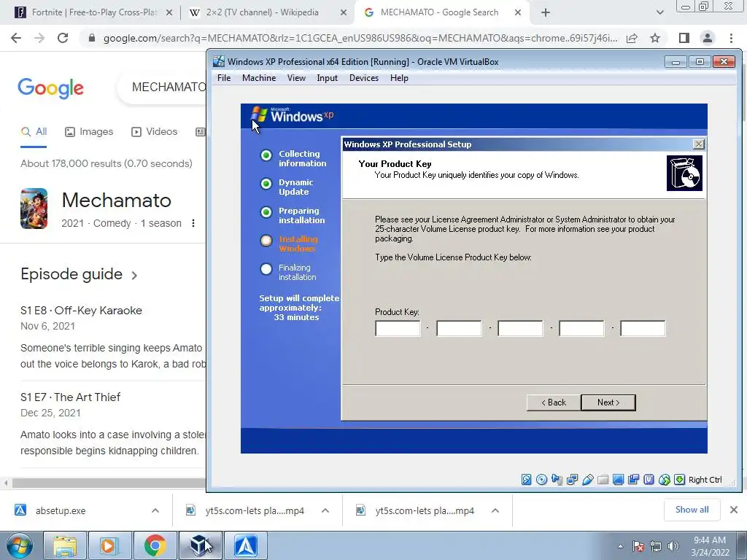
Task: Click the Google logo
Action: 50,88
